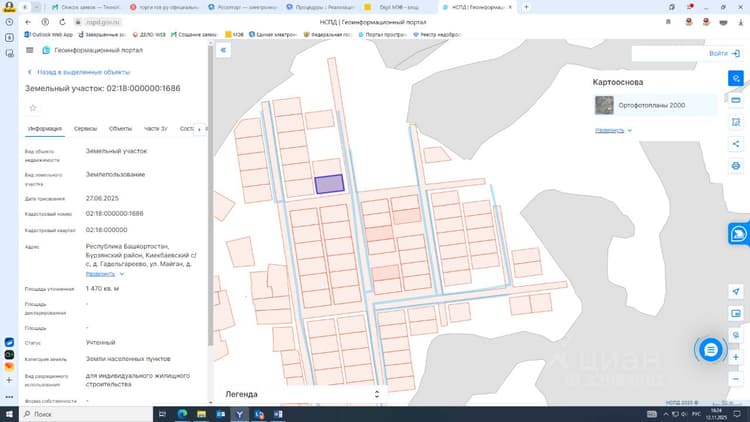Add the parcel to favorites with the star
This screenshot has width=750, height=422.
click(x=33, y=108)
